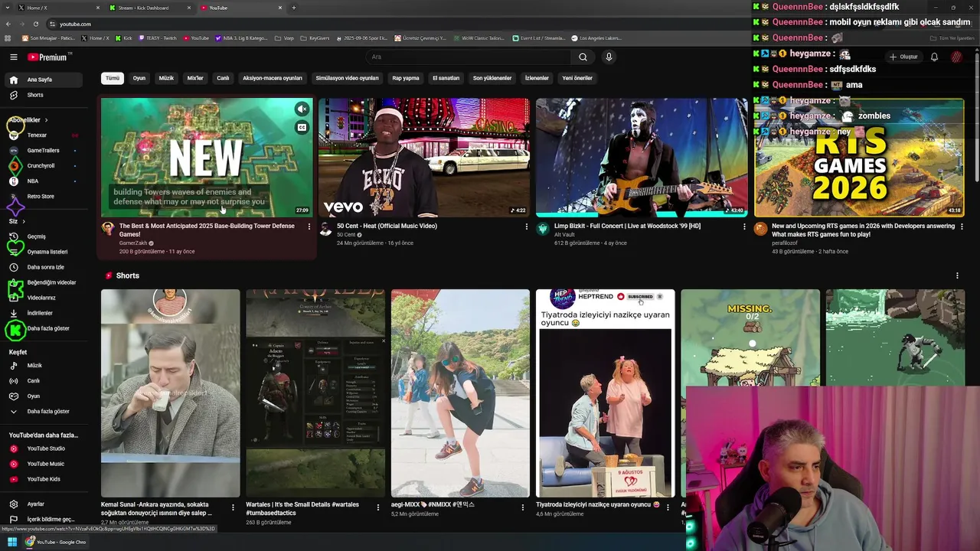Open a new browser tab
Viewport: 980px width, 551px height.
[294, 8]
